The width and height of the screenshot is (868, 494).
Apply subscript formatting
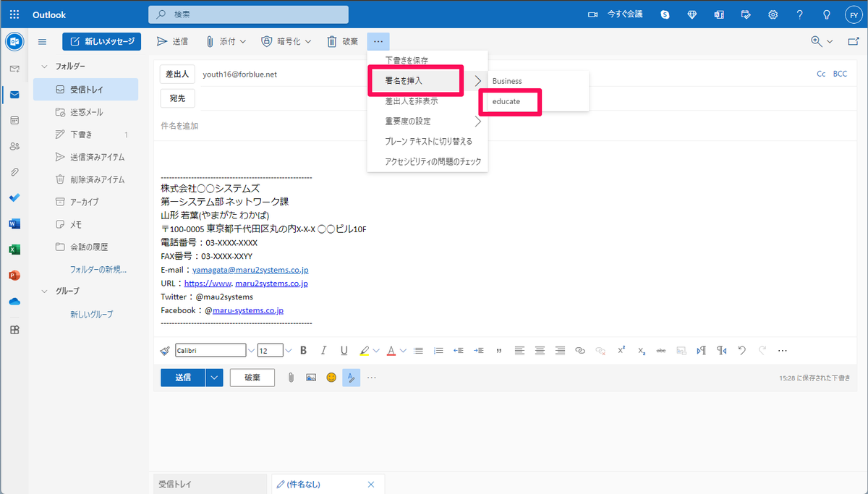pyautogui.click(x=642, y=351)
